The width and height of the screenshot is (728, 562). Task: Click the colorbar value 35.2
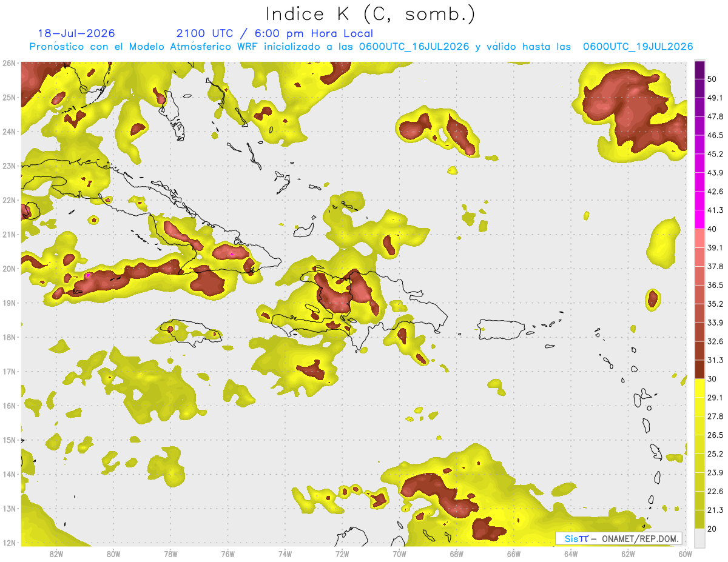[715, 304]
